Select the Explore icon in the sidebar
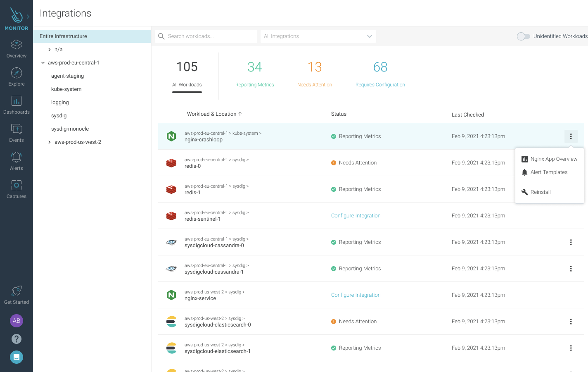Viewport: 588px width, 372px height. point(17,76)
